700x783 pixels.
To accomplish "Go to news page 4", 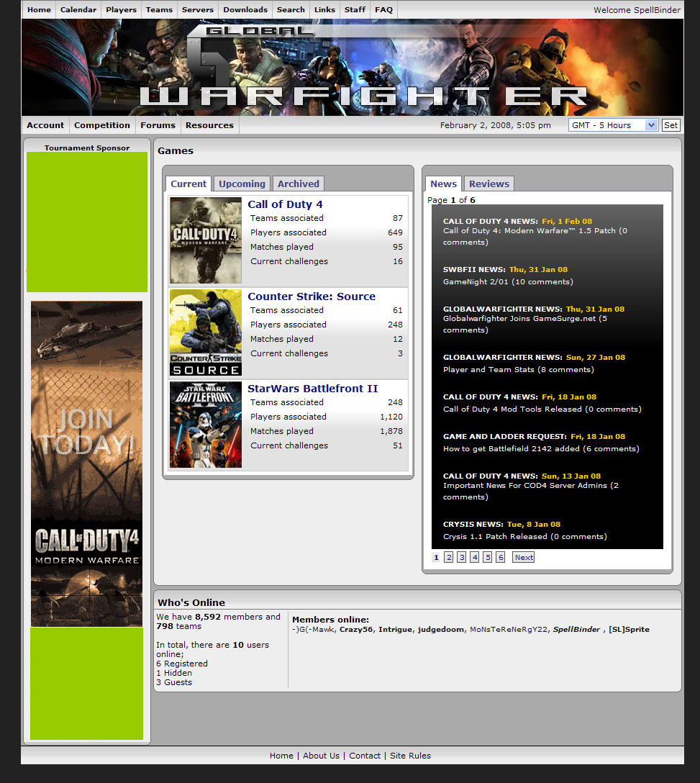I will (x=475, y=557).
